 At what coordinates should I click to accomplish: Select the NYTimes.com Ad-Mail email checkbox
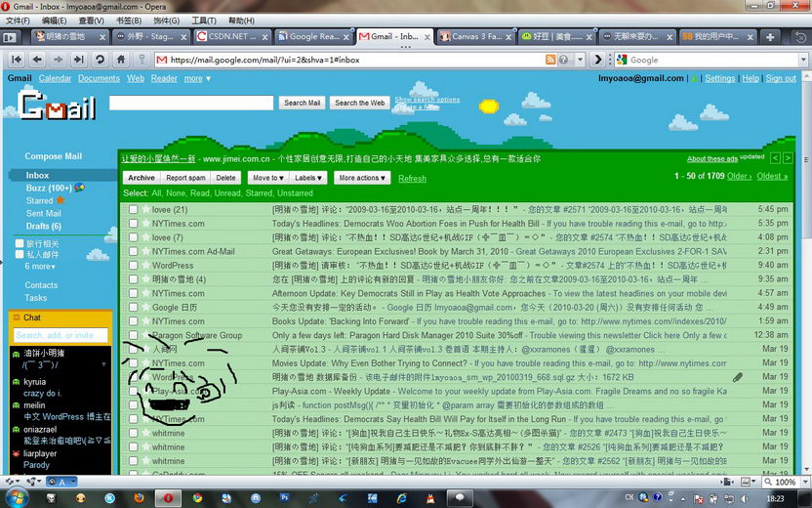point(133,251)
